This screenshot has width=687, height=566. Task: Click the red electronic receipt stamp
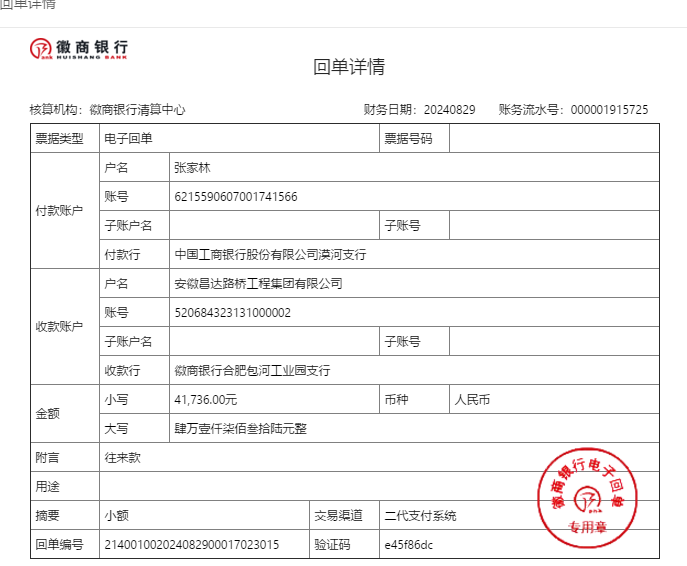[x=589, y=495]
